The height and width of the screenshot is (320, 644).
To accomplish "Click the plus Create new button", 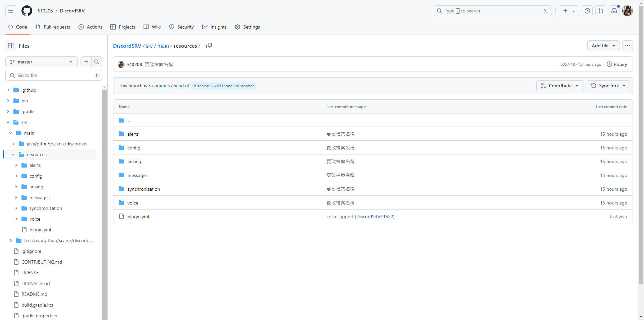I will (x=566, y=11).
